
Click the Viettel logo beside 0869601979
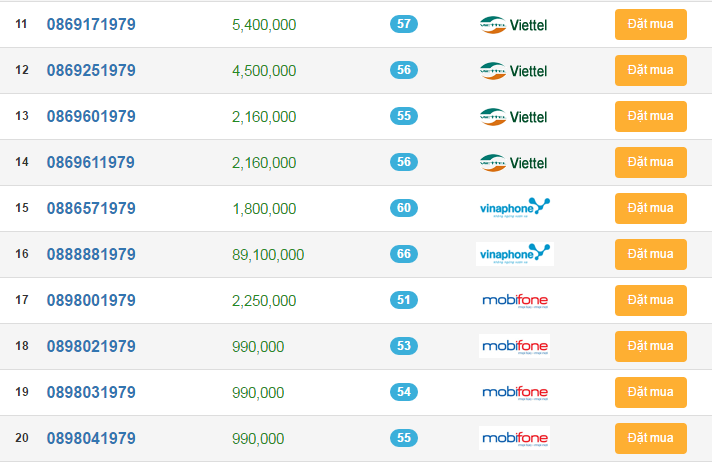pos(514,116)
